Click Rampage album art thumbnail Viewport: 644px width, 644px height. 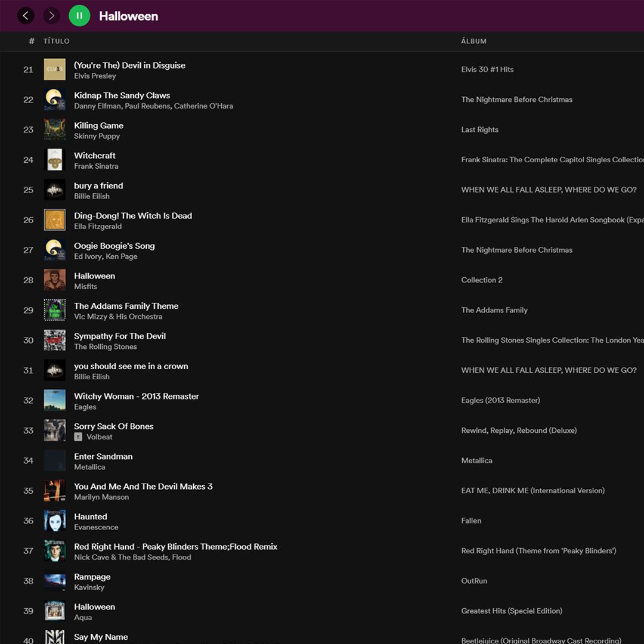click(55, 580)
